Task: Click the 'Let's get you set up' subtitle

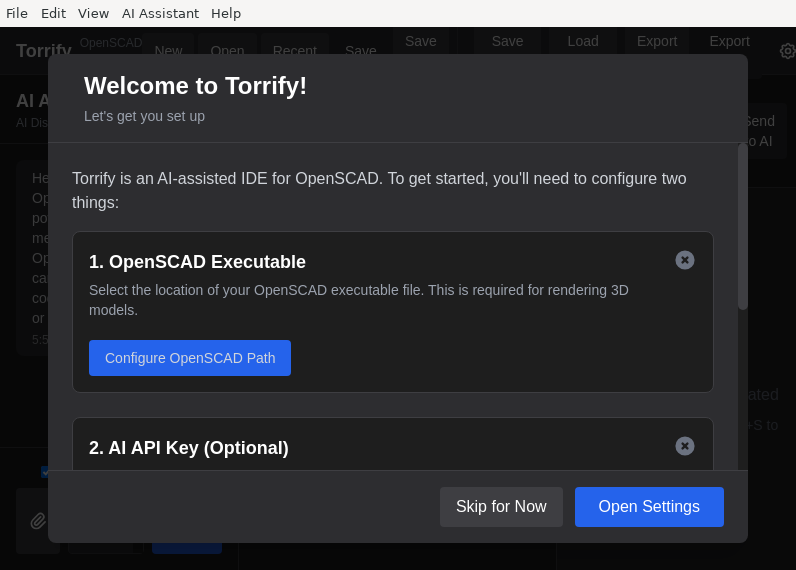Action: point(144,116)
